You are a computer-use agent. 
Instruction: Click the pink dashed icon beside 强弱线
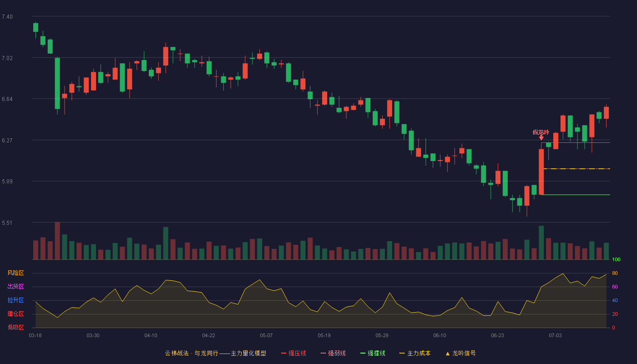(x=324, y=354)
